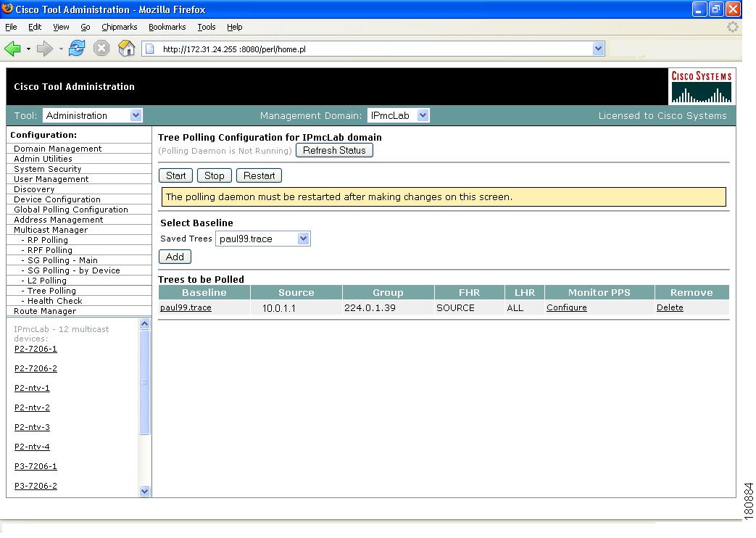
Task: Open Address Management in the sidebar
Action: click(58, 220)
